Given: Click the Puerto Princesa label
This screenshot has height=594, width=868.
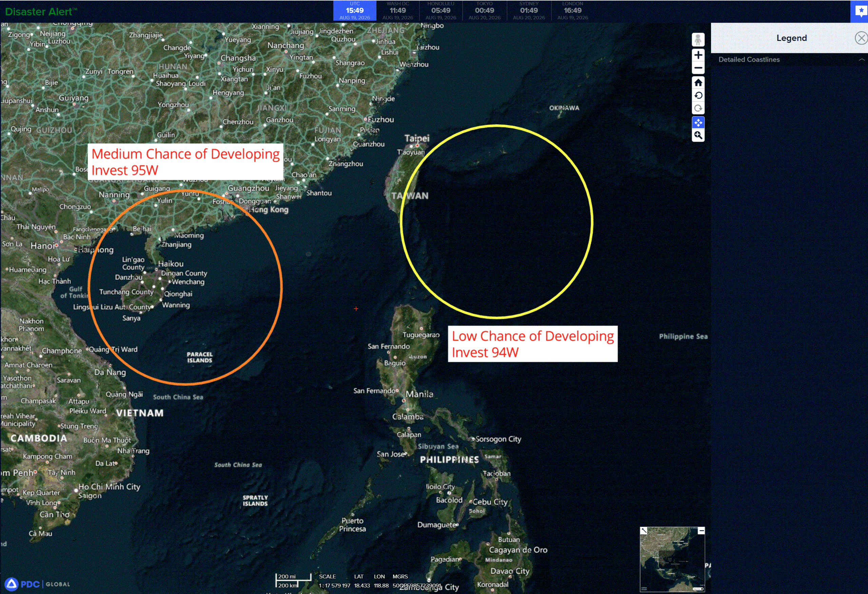Looking at the screenshot, I should point(352,525).
